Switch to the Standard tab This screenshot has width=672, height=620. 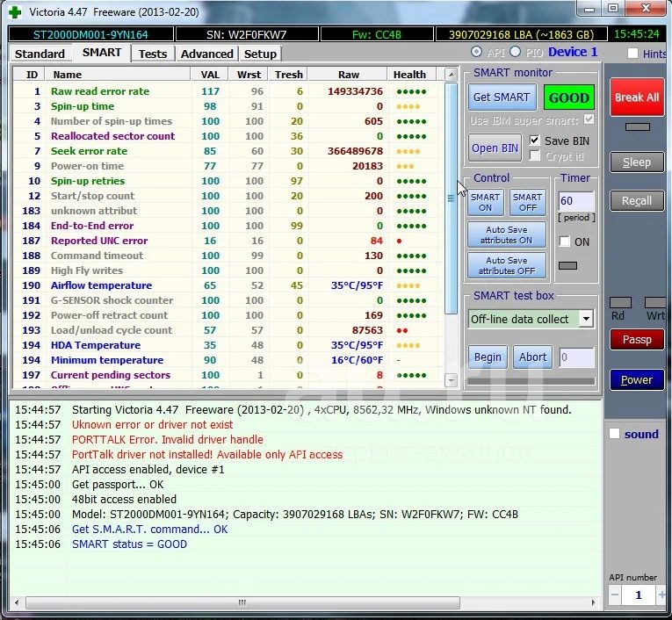click(40, 54)
